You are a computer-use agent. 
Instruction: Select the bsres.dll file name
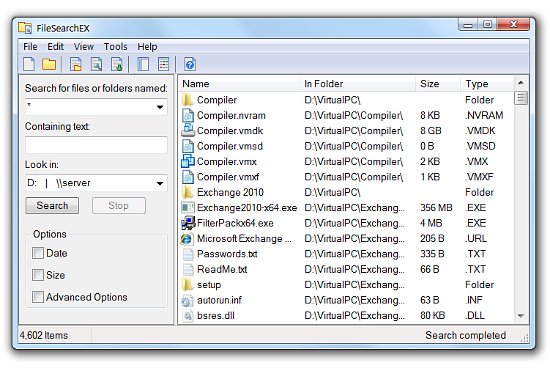coord(216,315)
